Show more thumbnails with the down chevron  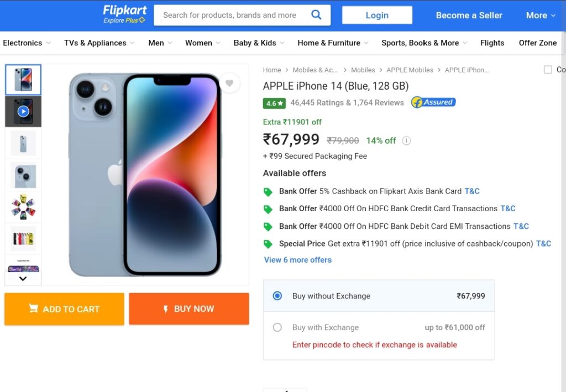coord(23,278)
